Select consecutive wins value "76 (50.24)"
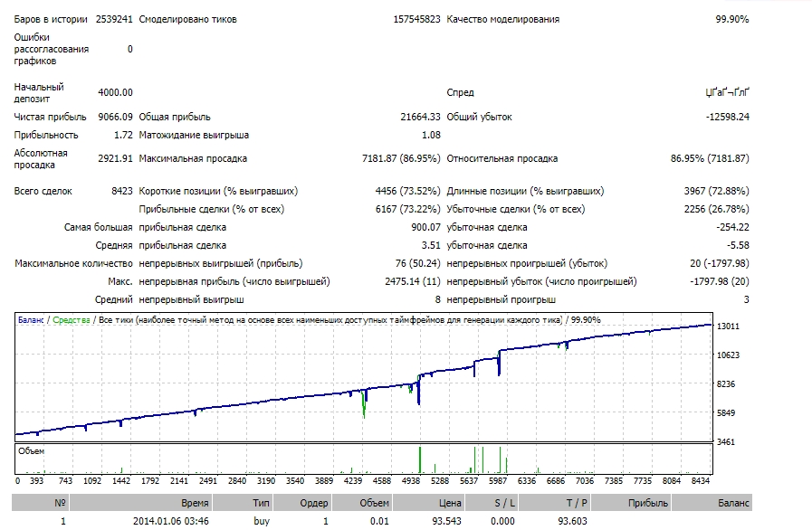 (418, 263)
